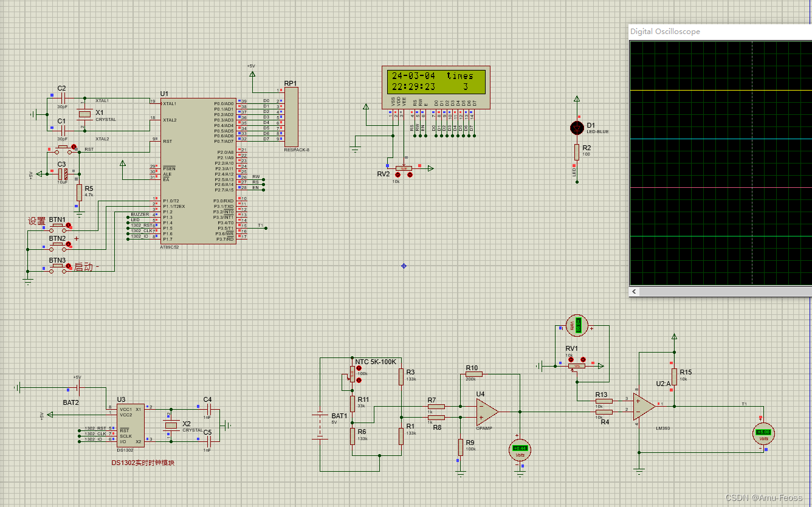Select resistor R9 100k
The width and height of the screenshot is (812, 507).
pos(460,447)
